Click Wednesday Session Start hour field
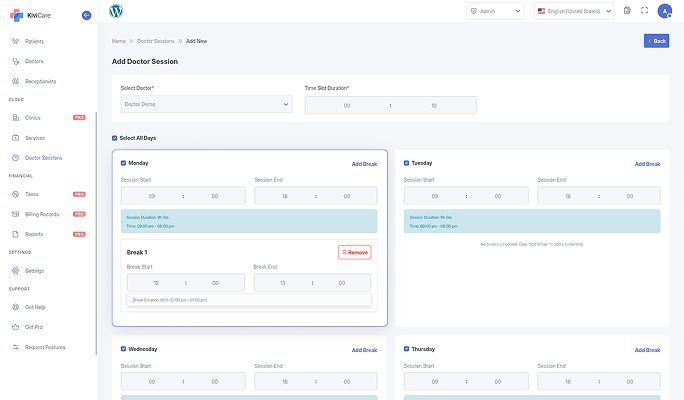 (152, 382)
